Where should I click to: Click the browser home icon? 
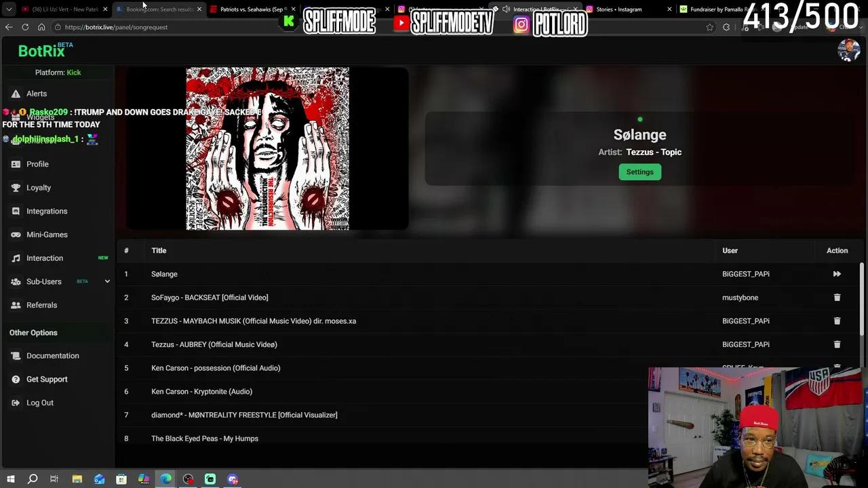tap(41, 27)
